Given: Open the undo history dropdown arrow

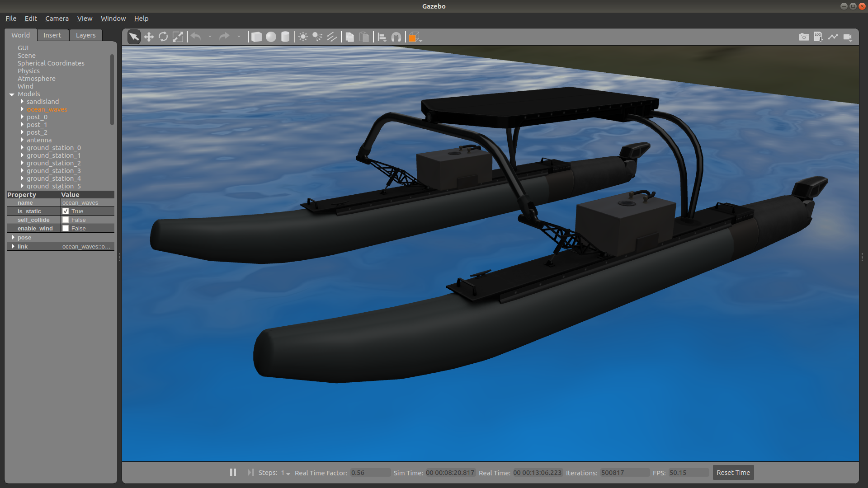Looking at the screenshot, I should pos(210,37).
